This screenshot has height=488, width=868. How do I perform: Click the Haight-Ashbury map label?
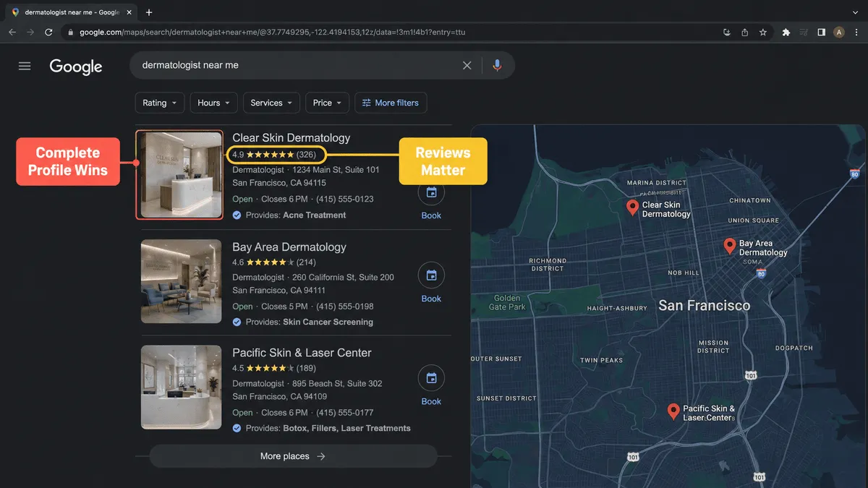pyautogui.click(x=617, y=309)
